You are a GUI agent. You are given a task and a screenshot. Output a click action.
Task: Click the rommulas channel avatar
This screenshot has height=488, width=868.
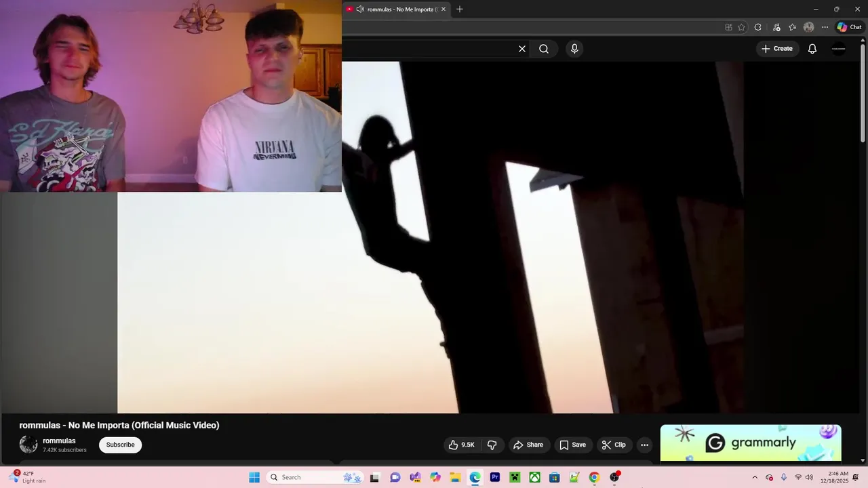point(28,445)
